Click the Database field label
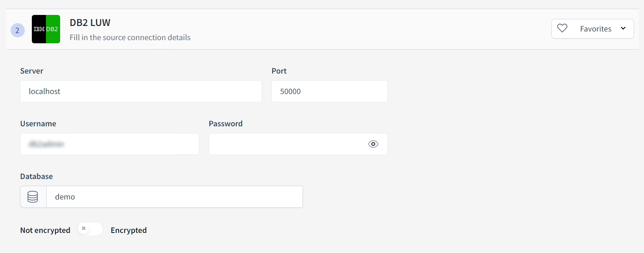 [37, 176]
